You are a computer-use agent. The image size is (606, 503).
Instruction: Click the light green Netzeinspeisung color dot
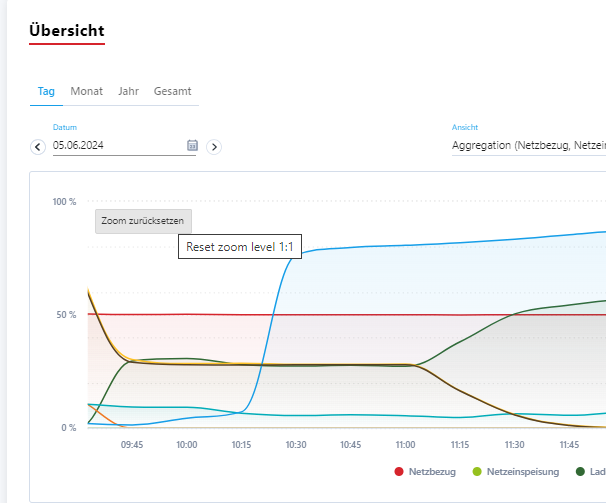click(478, 471)
